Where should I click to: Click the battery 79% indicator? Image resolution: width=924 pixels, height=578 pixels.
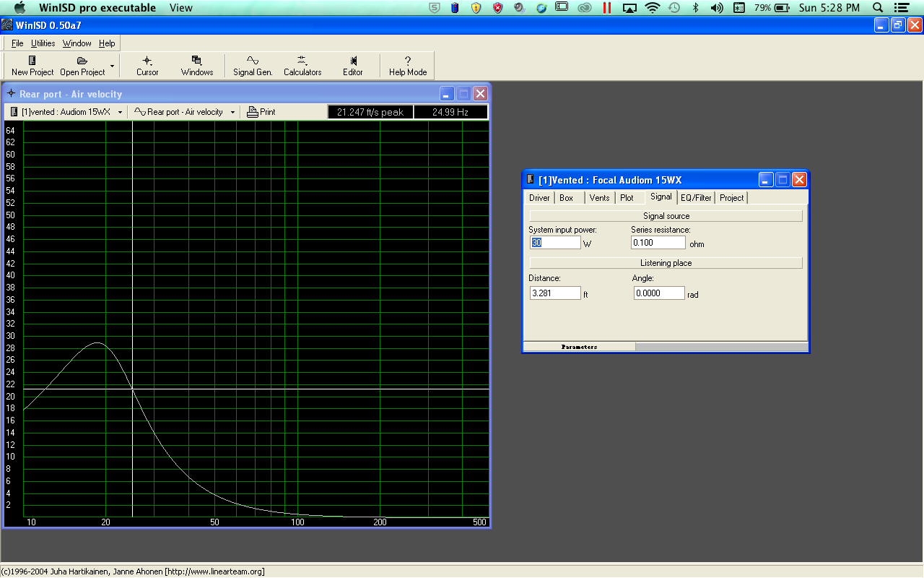click(x=773, y=8)
